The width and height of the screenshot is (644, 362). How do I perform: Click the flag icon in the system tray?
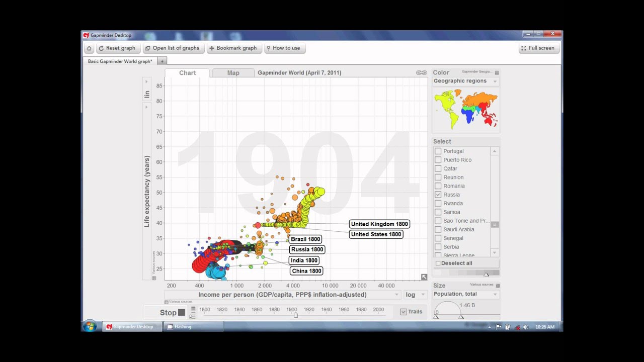499,327
